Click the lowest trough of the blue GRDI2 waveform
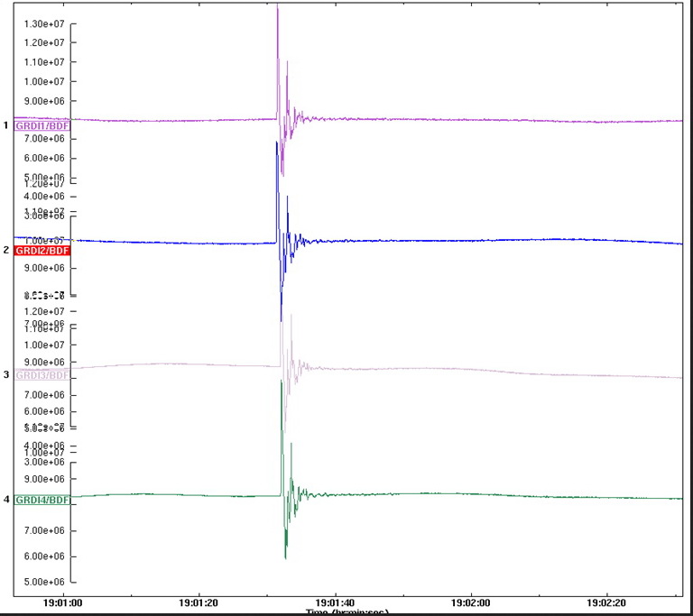This screenshot has height=616, width=693. pyautogui.click(x=282, y=318)
